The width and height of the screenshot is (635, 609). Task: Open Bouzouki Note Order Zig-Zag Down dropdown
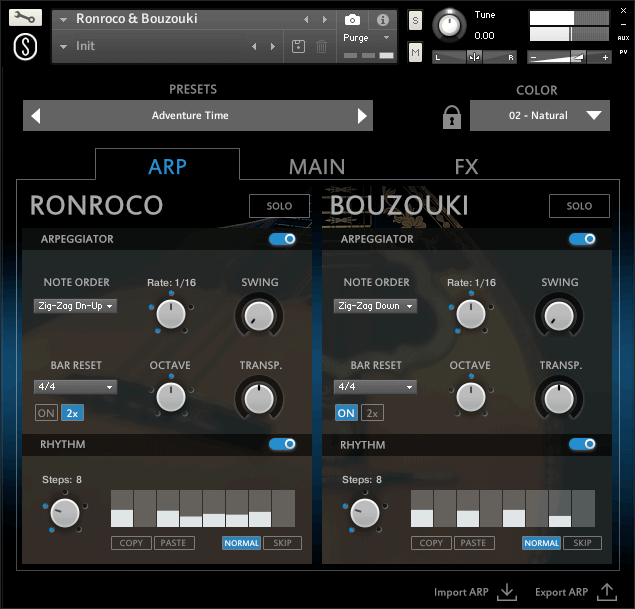[x=375, y=306]
